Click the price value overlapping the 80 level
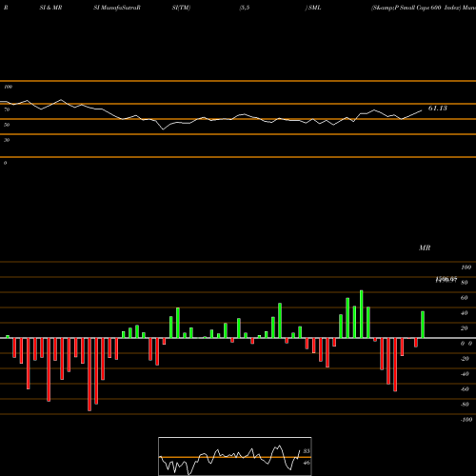 446,280
